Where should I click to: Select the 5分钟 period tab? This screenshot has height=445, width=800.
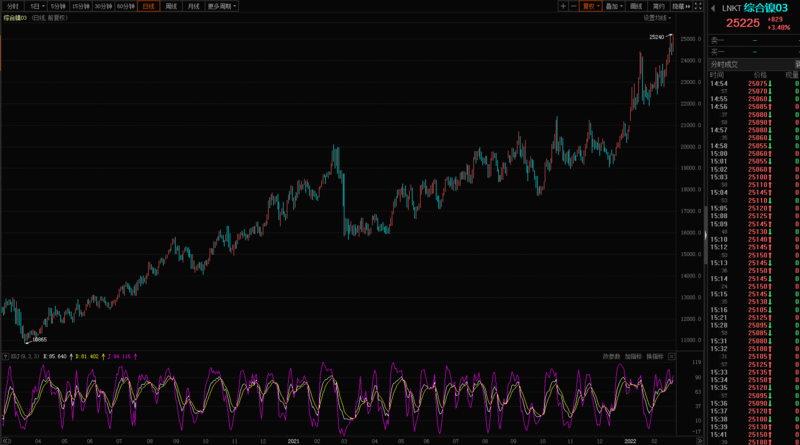click(58, 6)
